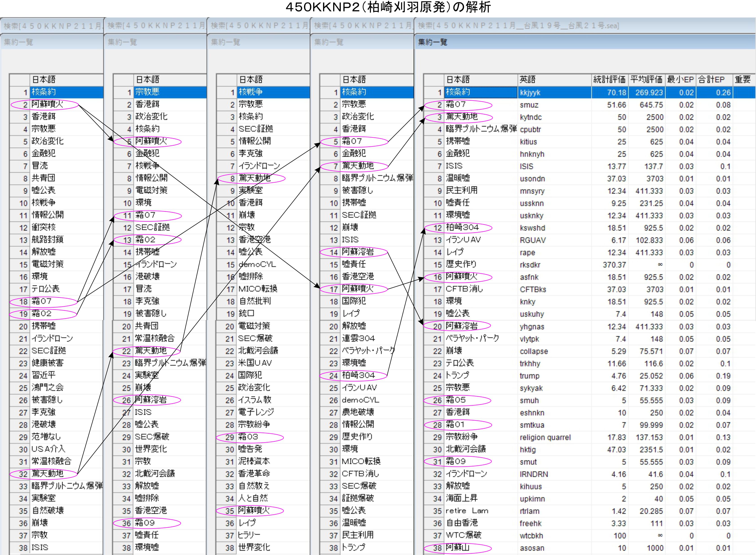Click 阿蘇噴火 in the first list

click(47, 104)
